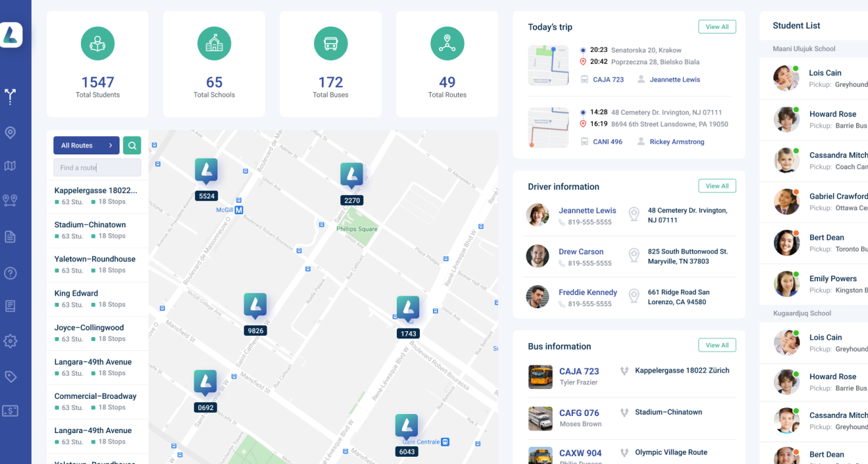868x464 pixels.
Task: Open the billing dollar icon in sidebar
Action: 10,411
